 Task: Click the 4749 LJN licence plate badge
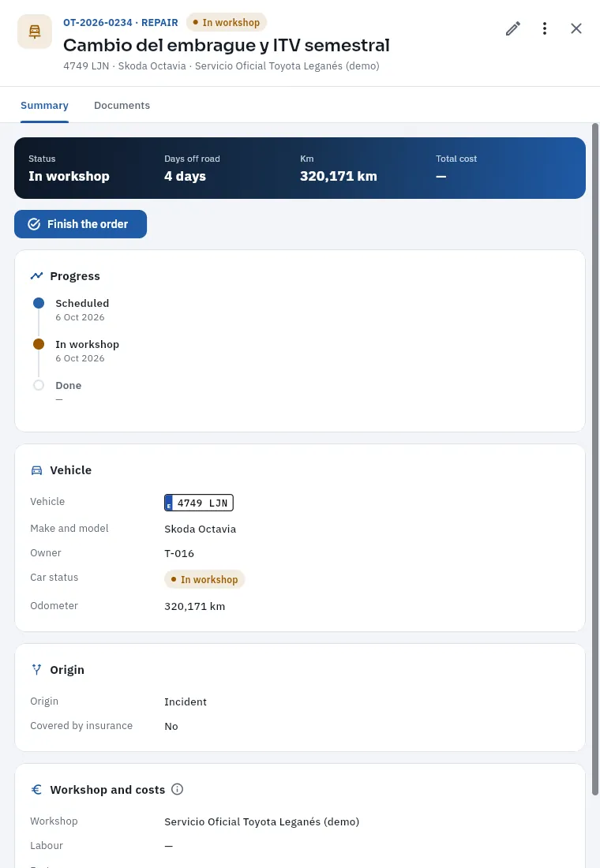[199, 503]
